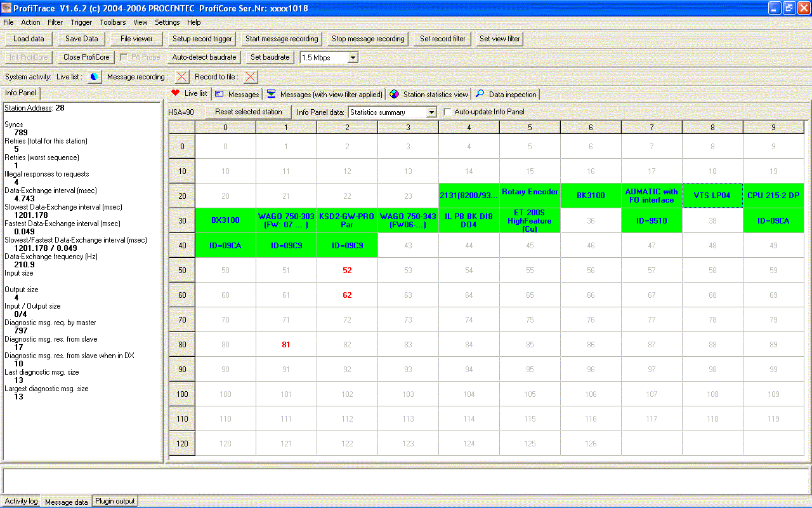Select the ET 200S HighFeature station cell

pos(530,220)
